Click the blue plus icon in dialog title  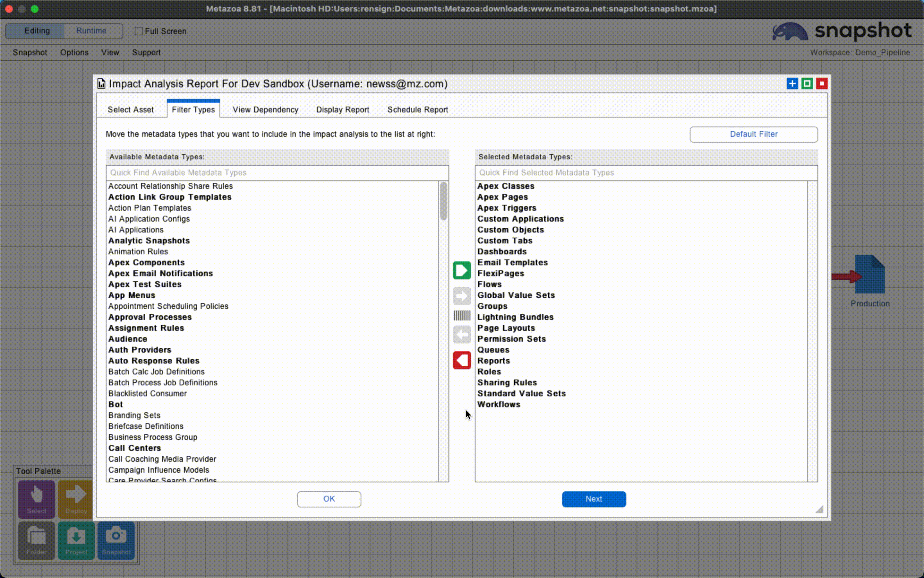click(x=792, y=84)
